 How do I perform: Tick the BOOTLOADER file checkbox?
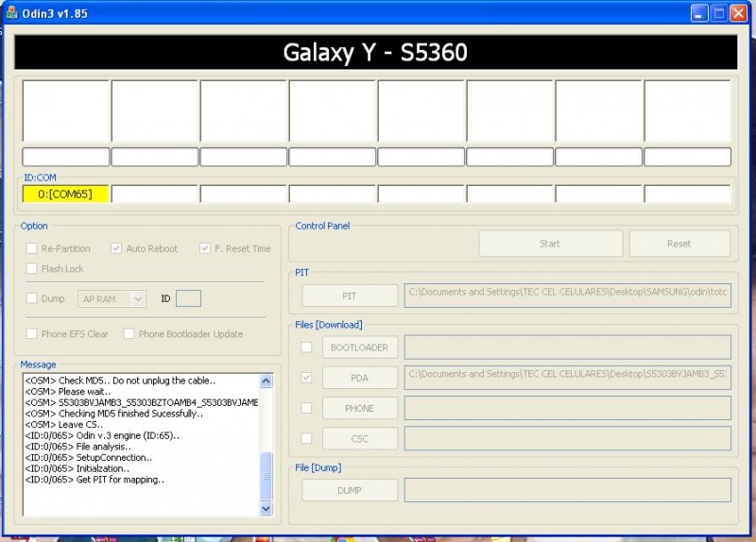(306, 347)
